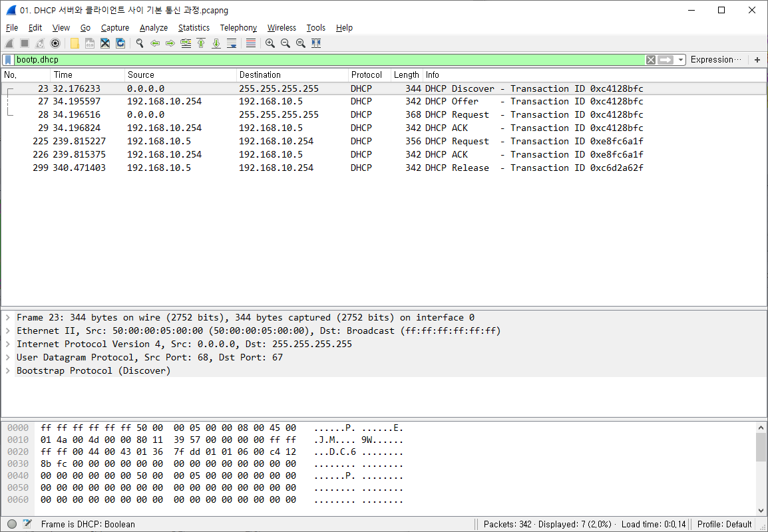Click inside the bootp.dhcp filter field
This screenshot has height=532, width=768.
click(328, 60)
